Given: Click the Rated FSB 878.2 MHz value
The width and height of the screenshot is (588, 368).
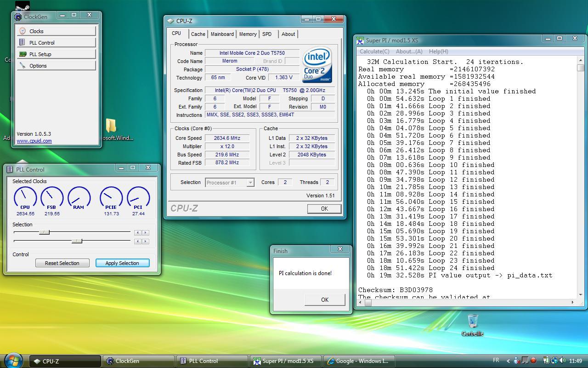Looking at the screenshot, I should click(x=228, y=163).
